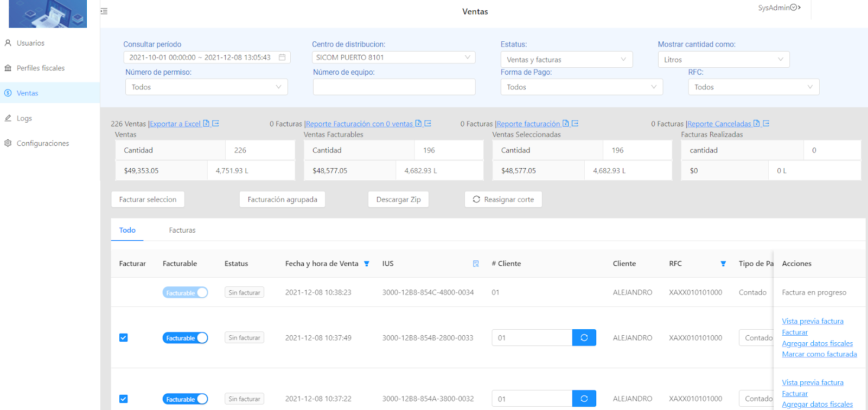This screenshot has height=410, width=868.
Task: Open Reporte facturación link
Action: (x=538, y=124)
